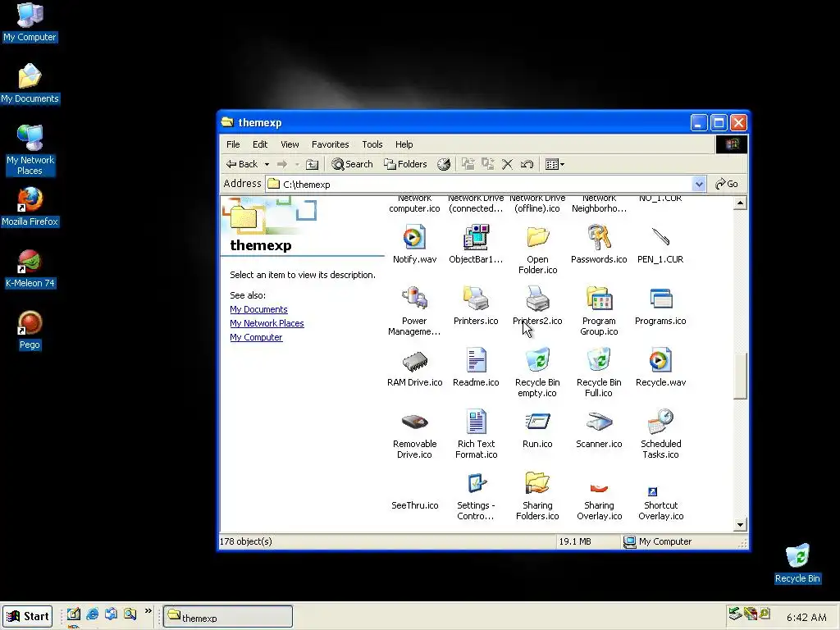Click the Up folder toolbar button
The image size is (840, 630).
pos(312,164)
